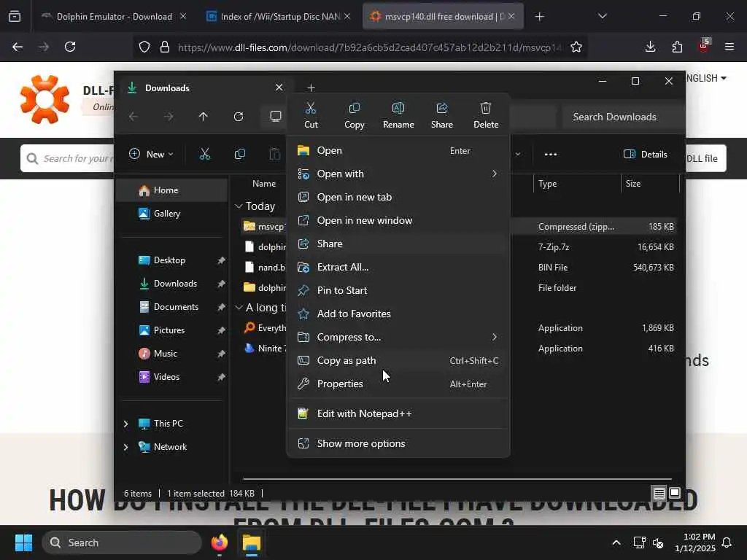Select nand.bin file row

460,267
